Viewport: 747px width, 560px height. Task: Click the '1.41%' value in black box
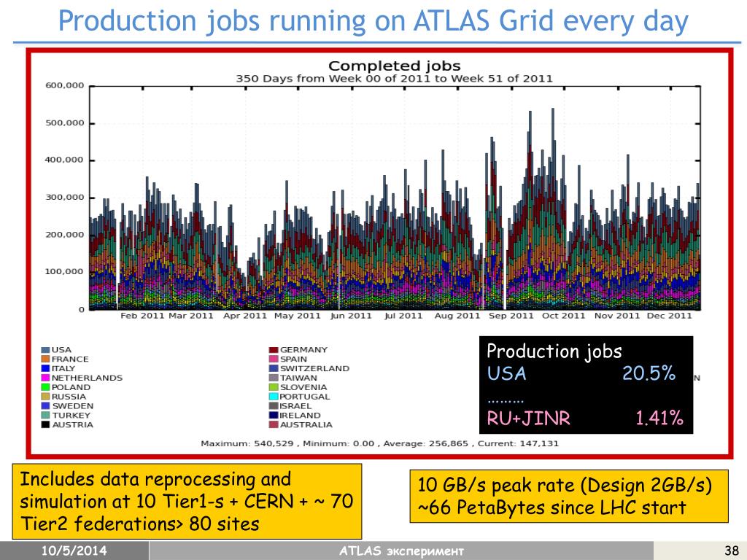(659, 418)
